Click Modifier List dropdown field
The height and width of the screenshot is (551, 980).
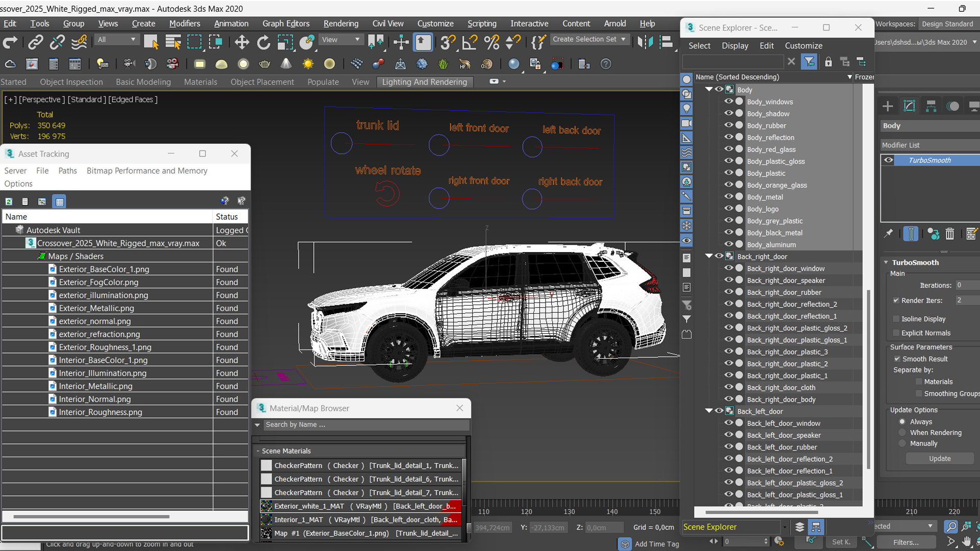tap(930, 145)
